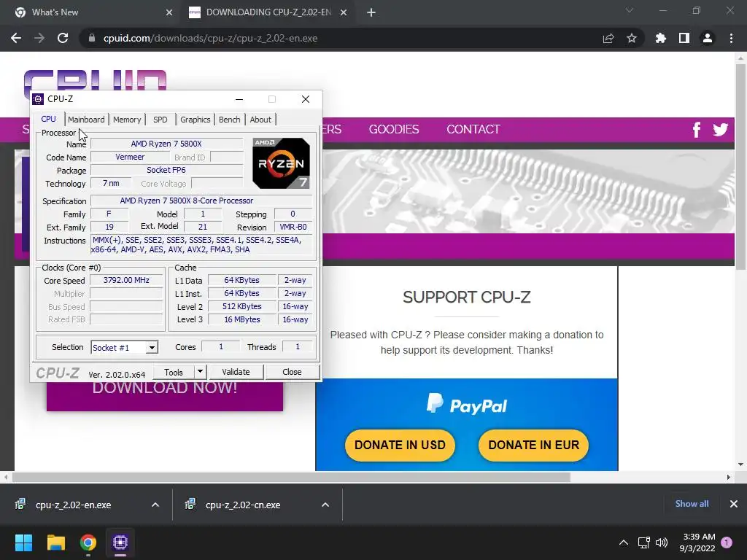Click the Validate button
The width and height of the screenshot is (747, 560).
click(x=236, y=372)
